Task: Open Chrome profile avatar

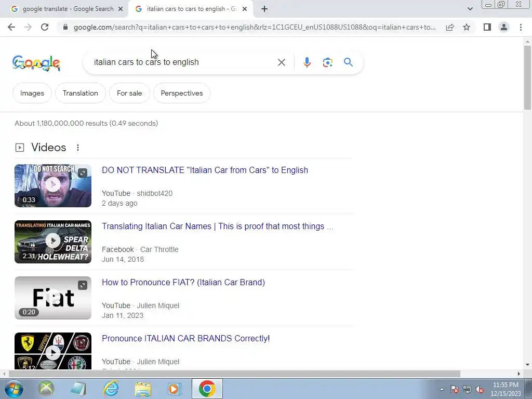Action: tap(504, 27)
